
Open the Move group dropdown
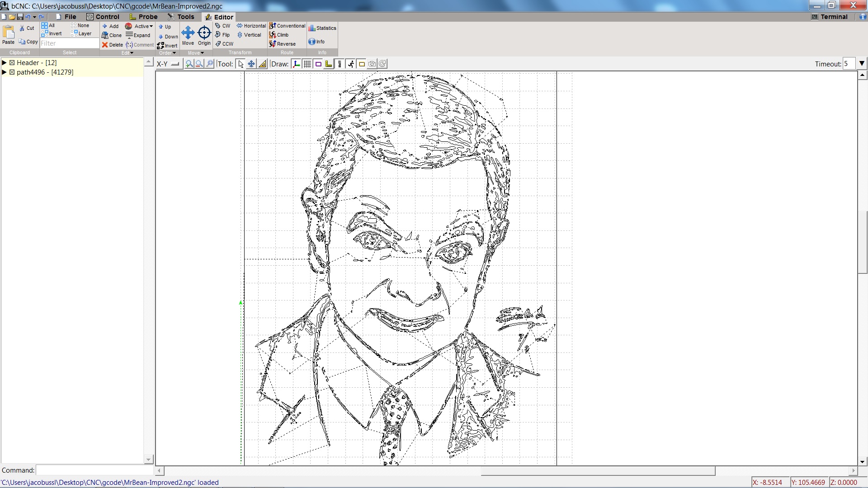[x=196, y=53]
